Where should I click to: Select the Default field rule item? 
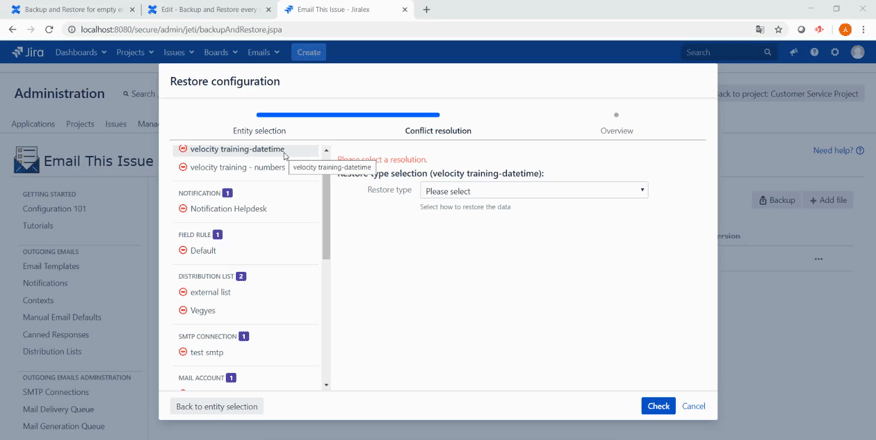[x=203, y=250]
